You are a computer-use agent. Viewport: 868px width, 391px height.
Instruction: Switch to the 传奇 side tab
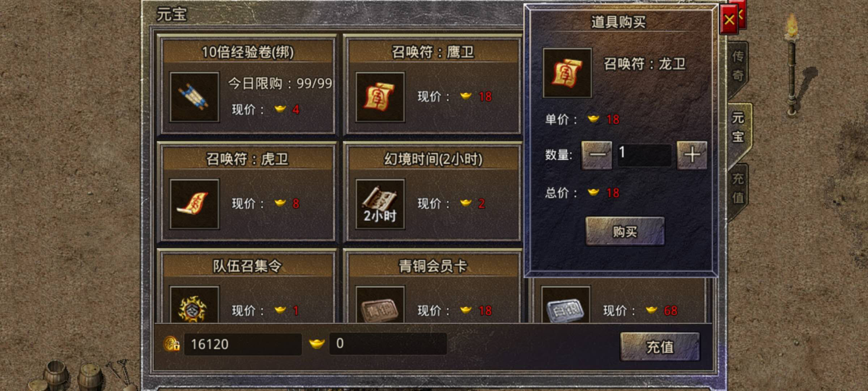738,66
